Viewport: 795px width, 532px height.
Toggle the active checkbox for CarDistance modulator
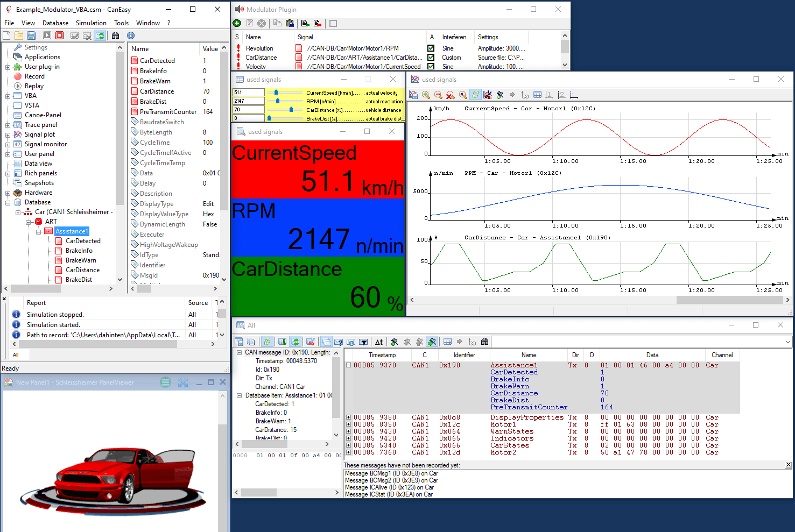point(431,58)
